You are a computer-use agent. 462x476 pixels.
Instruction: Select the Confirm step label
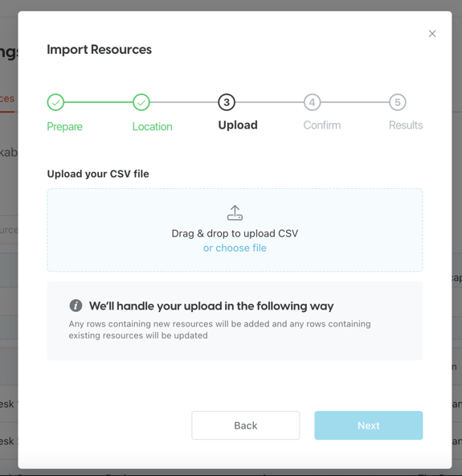[x=322, y=125]
